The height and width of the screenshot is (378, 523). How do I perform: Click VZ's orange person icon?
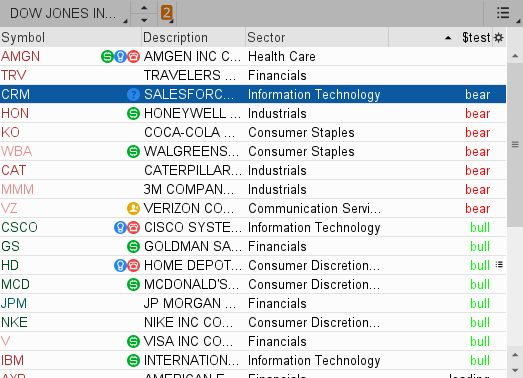pyautogui.click(x=133, y=209)
